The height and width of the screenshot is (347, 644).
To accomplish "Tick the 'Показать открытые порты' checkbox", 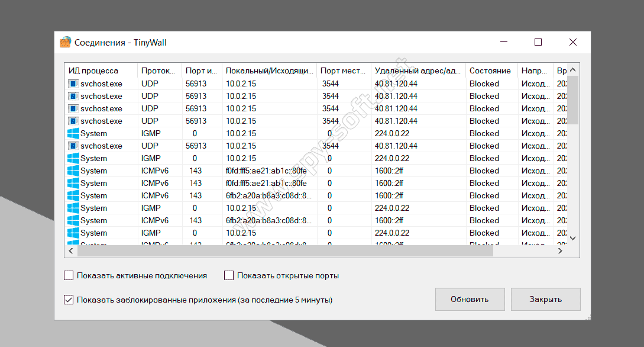I will click(x=229, y=275).
